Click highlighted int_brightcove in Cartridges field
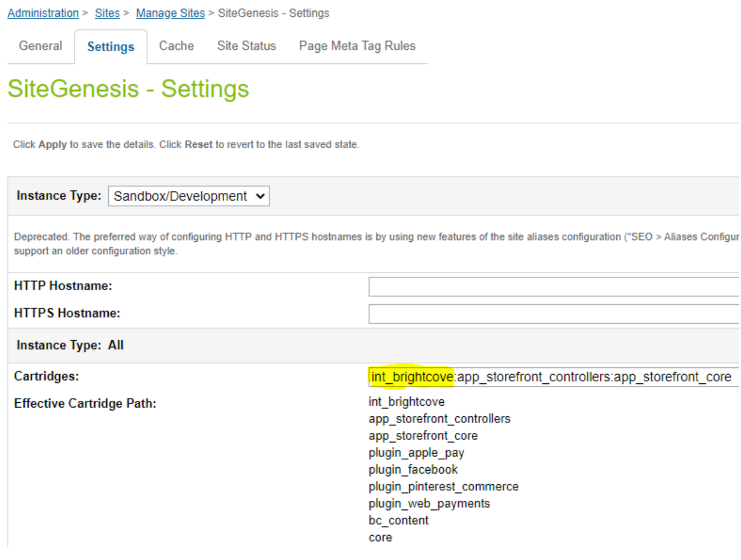This screenshot has width=741, height=560. pos(412,377)
